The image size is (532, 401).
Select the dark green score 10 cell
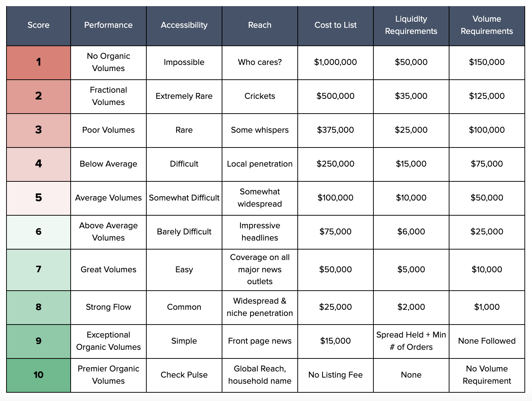pyautogui.click(x=39, y=375)
